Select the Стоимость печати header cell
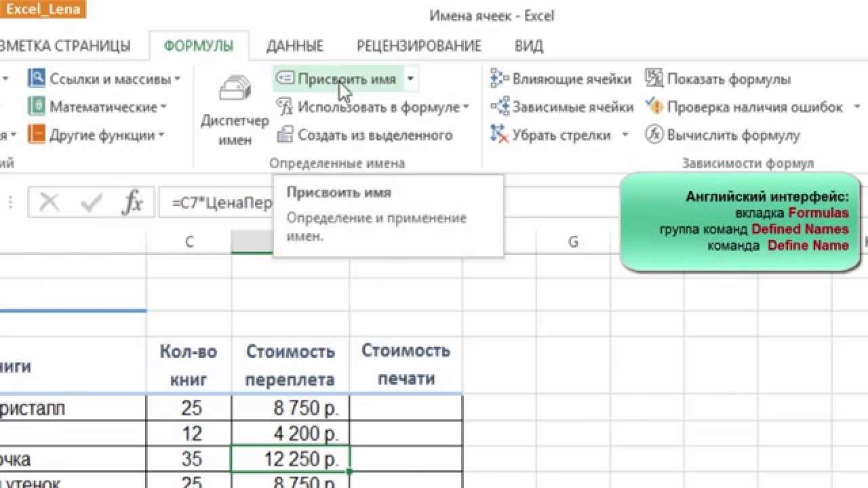This screenshot has height=488, width=868. tap(406, 365)
